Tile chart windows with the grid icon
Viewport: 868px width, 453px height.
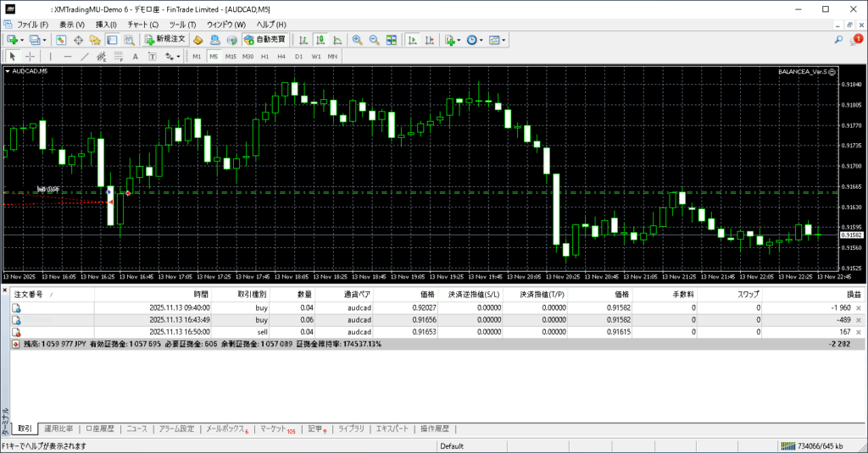[x=392, y=40]
